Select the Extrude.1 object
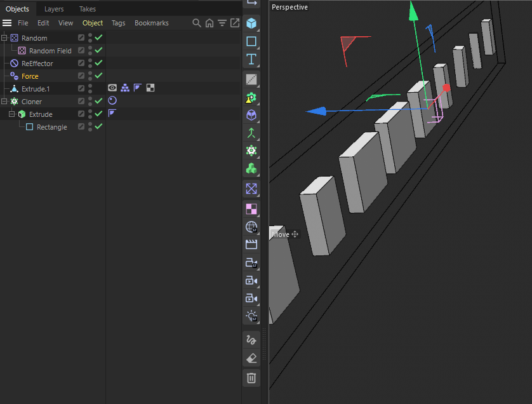The height and width of the screenshot is (404, 532). click(36, 88)
